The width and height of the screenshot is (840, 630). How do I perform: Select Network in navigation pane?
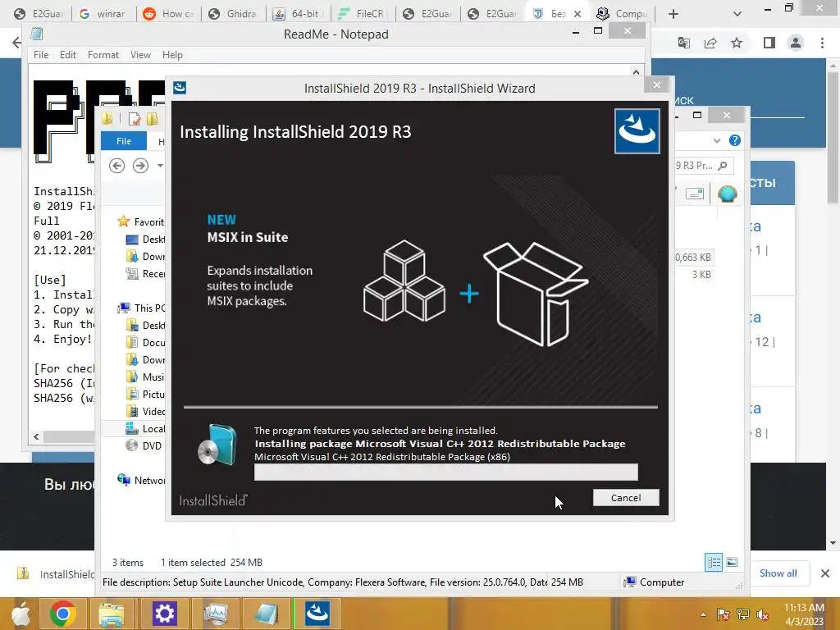[x=141, y=481]
